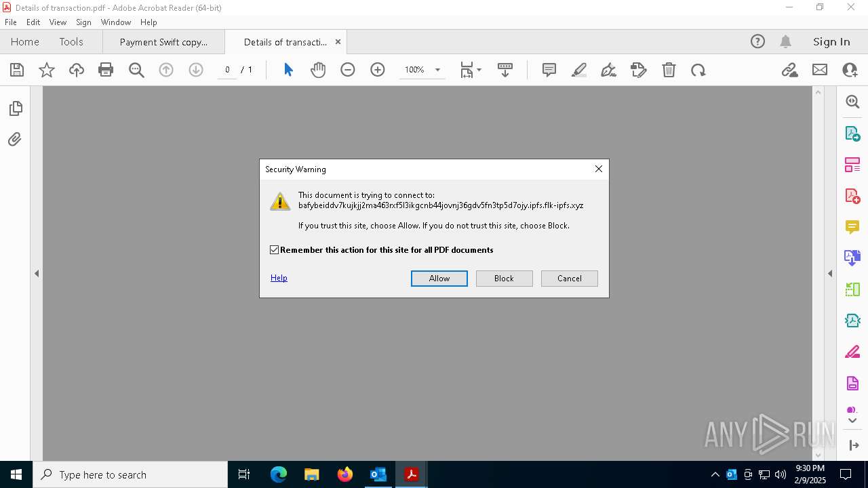Screen dimensions: 868x488
Task: Click the Create PDF tool in right pane
Action: (852, 196)
